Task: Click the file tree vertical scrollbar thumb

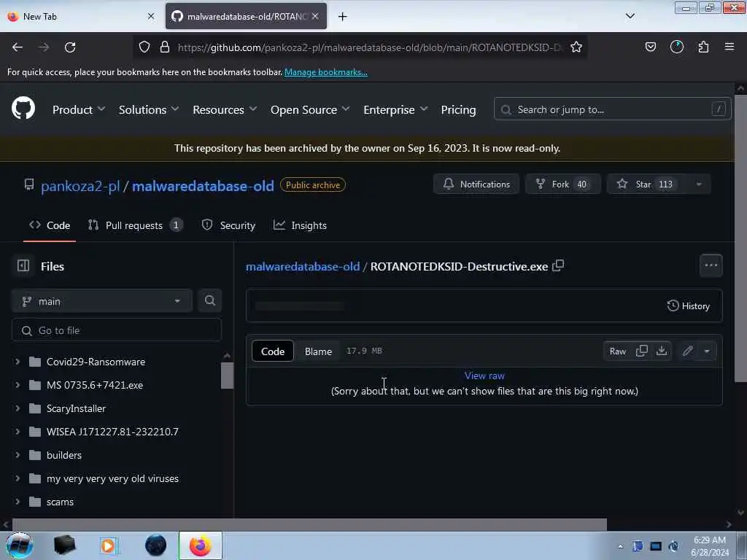Action: pos(227,376)
